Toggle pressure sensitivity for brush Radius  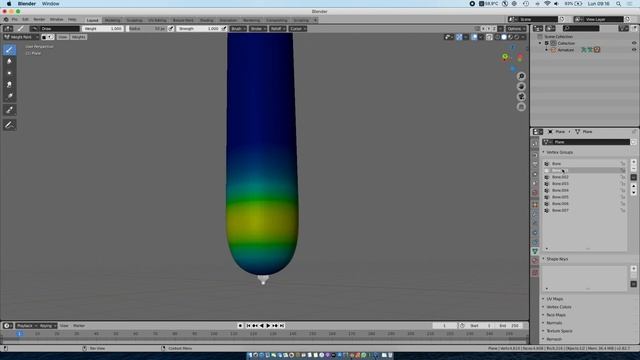[171, 29]
